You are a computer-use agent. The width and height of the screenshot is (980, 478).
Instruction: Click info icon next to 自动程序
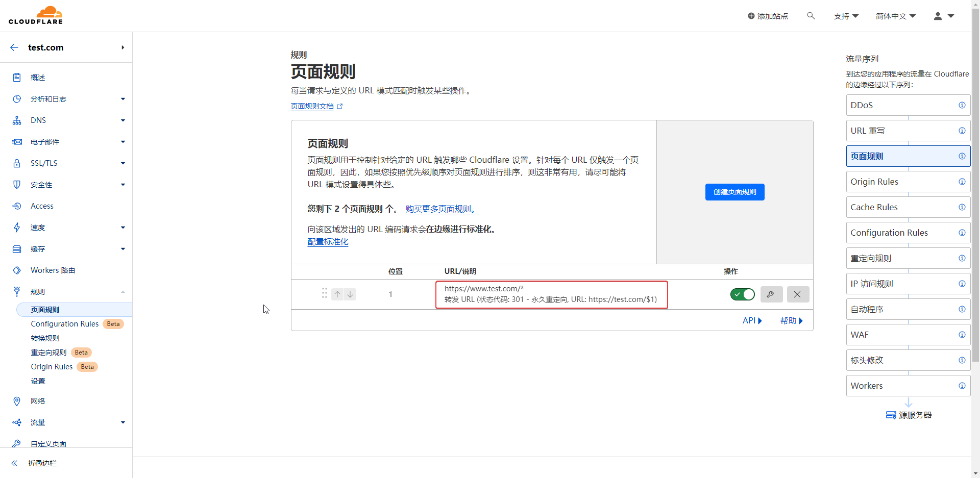(962, 309)
